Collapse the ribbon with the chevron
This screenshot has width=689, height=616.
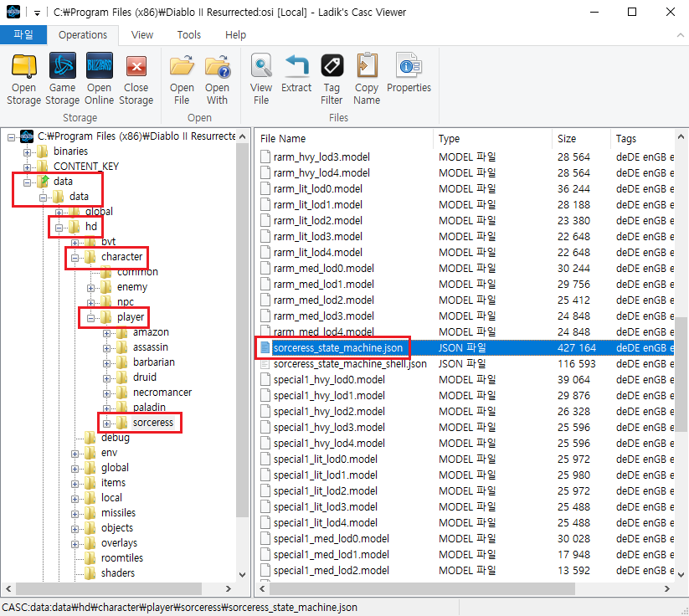(x=681, y=35)
